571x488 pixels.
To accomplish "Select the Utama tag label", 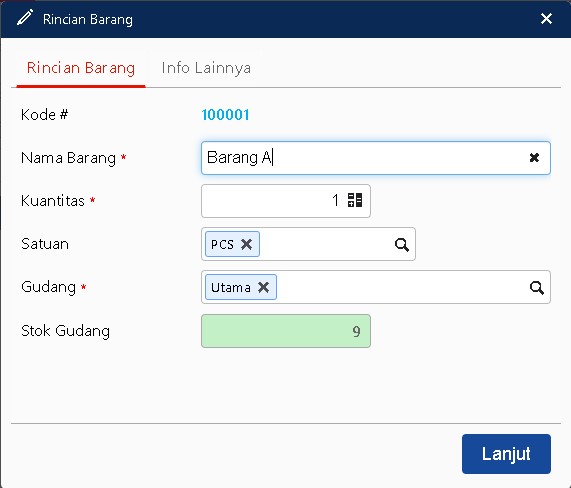I will (231, 288).
